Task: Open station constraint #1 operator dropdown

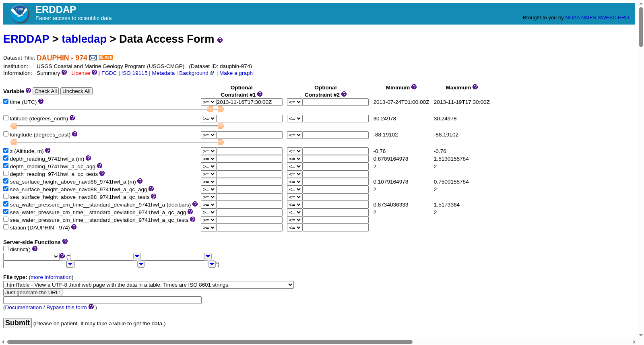Action: (x=208, y=228)
